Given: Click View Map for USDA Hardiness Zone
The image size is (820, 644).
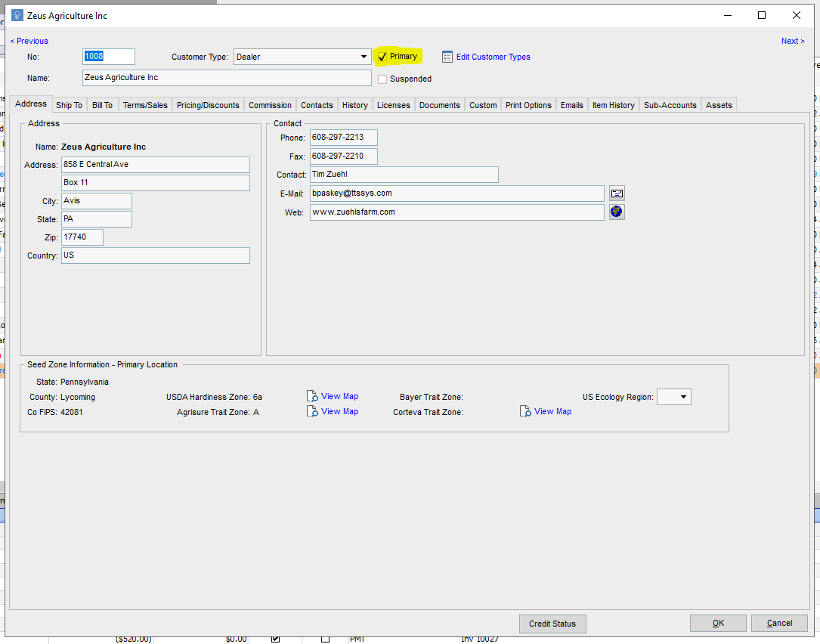Looking at the screenshot, I should (339, 397).
